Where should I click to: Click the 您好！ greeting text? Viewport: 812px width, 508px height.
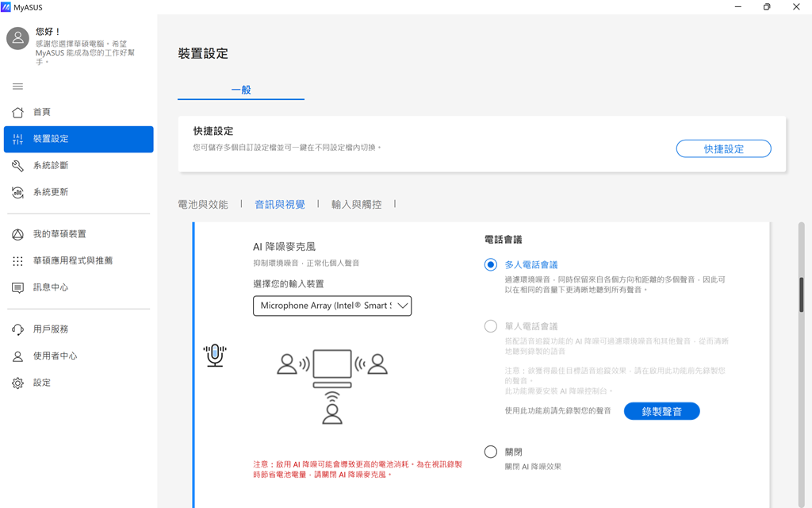(x=48, y=32)
